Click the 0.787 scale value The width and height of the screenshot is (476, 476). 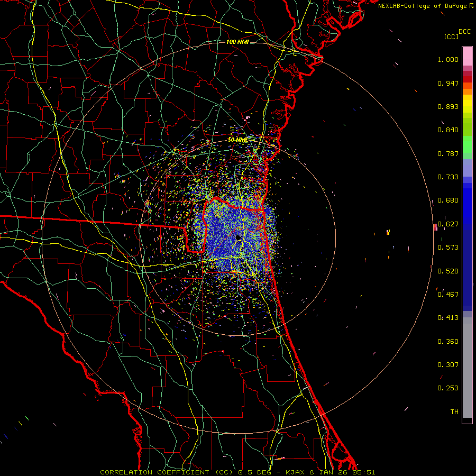(448, 153)
